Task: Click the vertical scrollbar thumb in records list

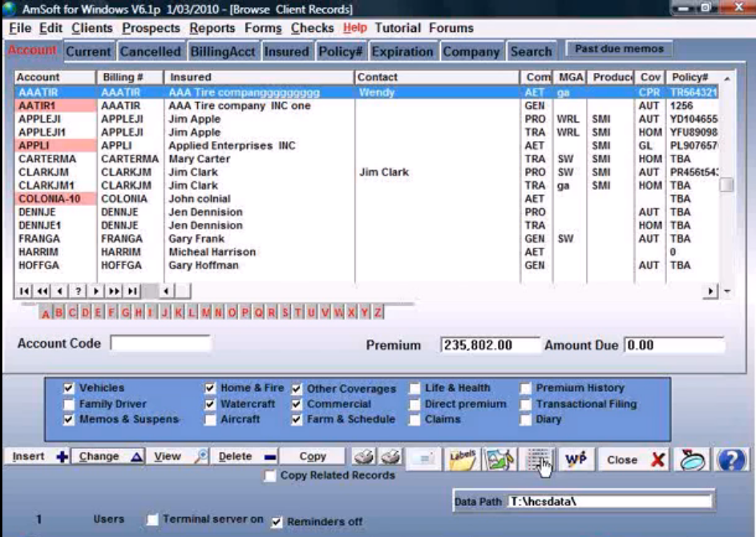Action: click(726, 185)
